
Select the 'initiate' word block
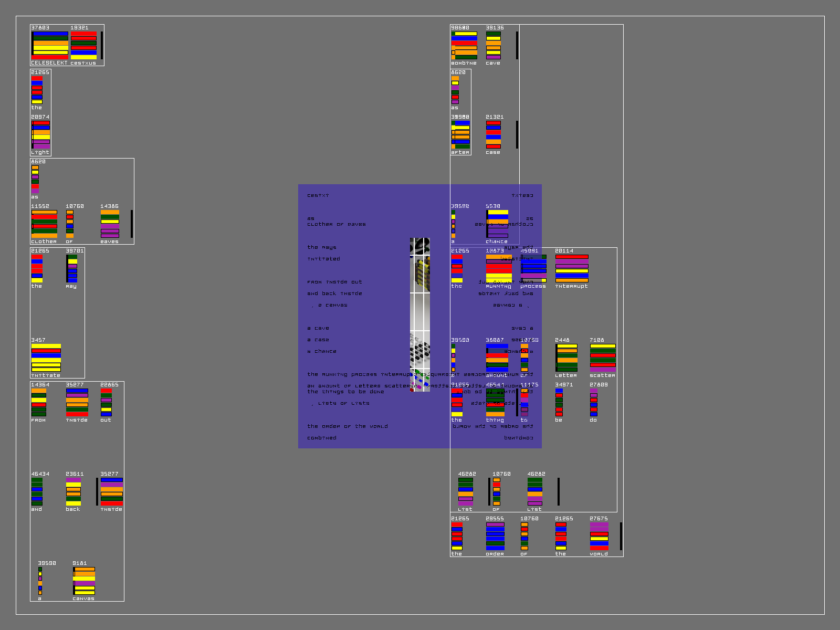pyautogui.click(x=46, y=358)
